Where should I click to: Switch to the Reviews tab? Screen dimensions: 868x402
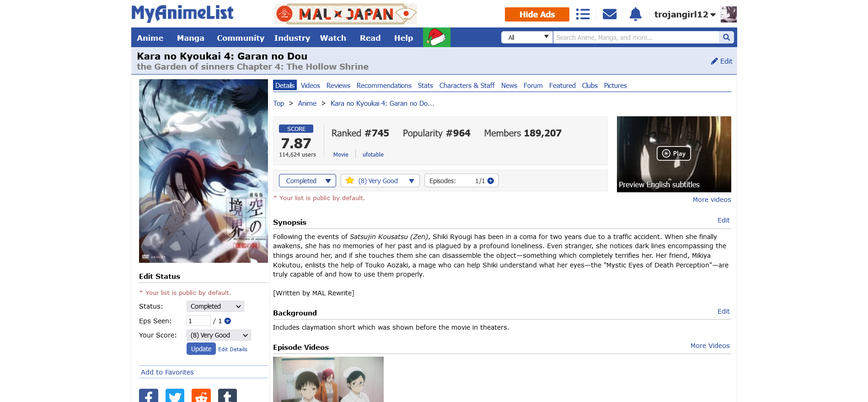tap(338, 86)
